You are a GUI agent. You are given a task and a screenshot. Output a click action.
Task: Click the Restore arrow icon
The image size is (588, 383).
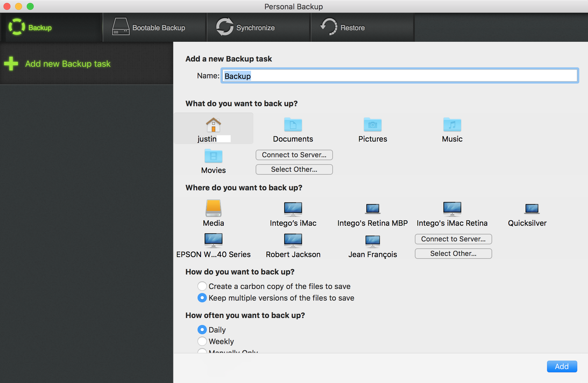329,27
